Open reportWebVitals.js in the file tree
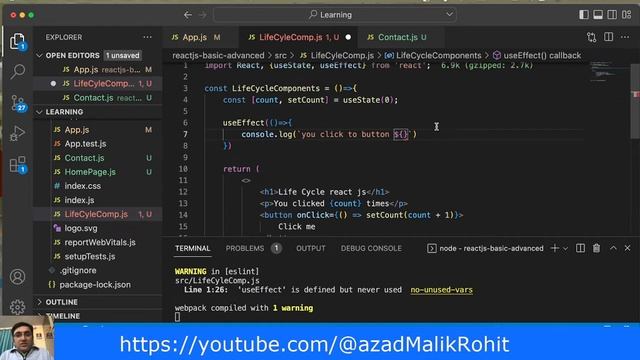 click(98, 242)
